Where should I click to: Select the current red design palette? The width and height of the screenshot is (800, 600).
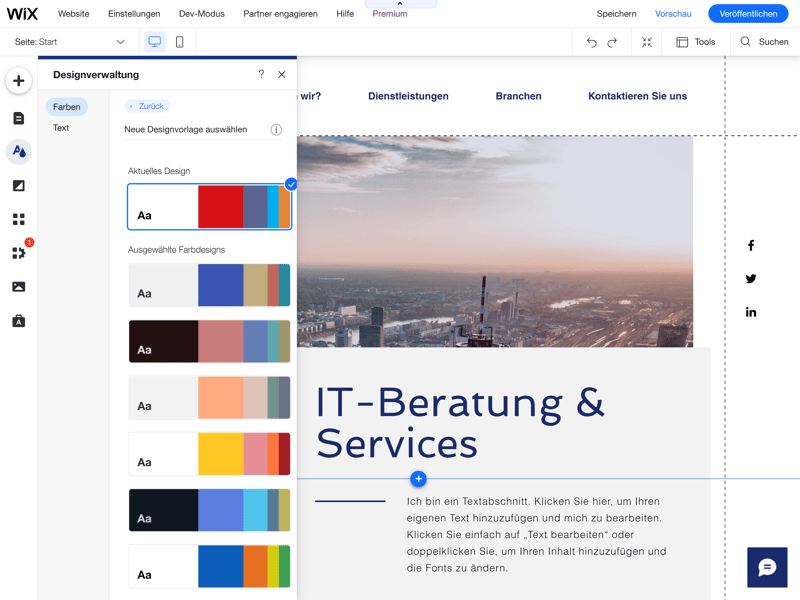coord(210,207)
